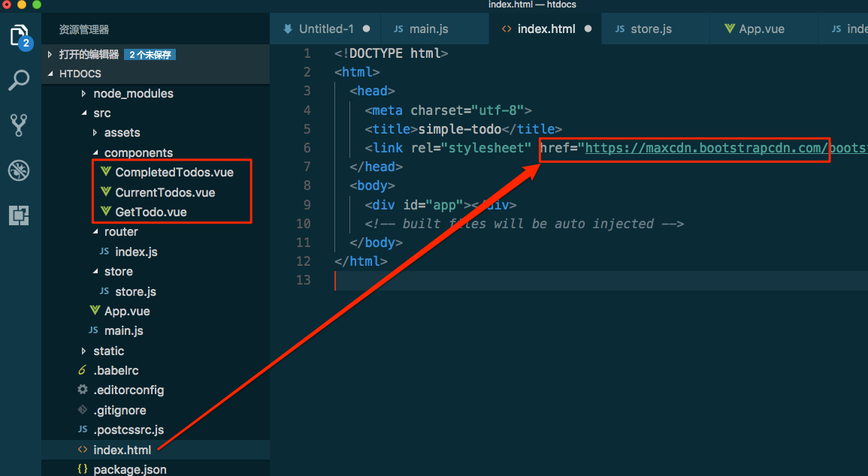Click the Vue icon beside CompletedTodos.vue
Image resolution: width=868 pixels, height=476 pixels.
coord(106,172)
